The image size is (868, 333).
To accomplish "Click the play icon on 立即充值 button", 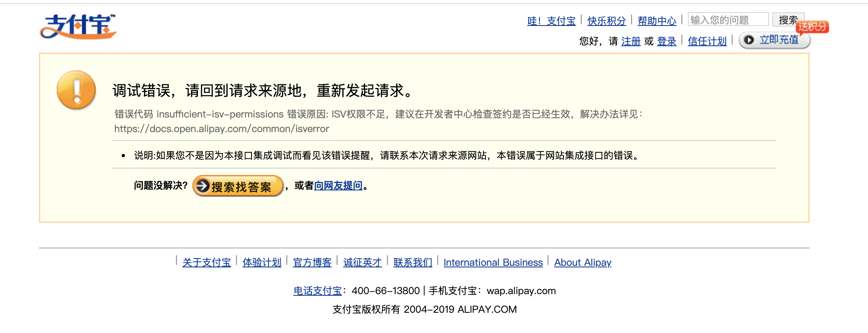I will (x=749, y=40).
